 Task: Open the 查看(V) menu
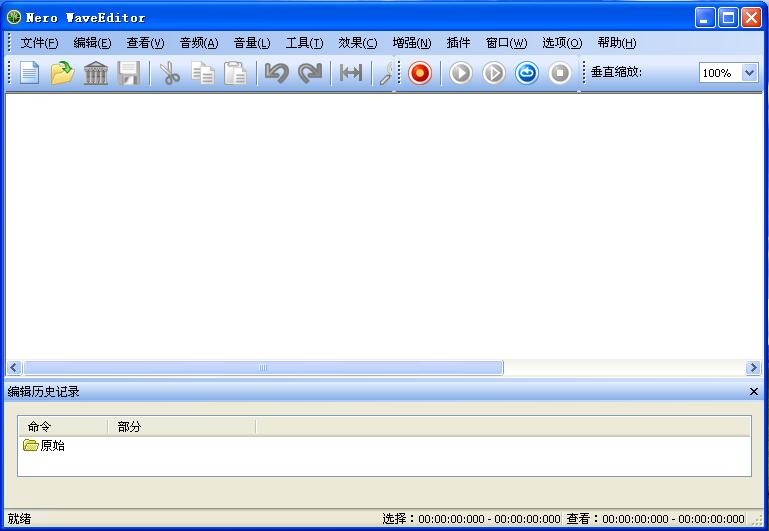tap(145, 43)
